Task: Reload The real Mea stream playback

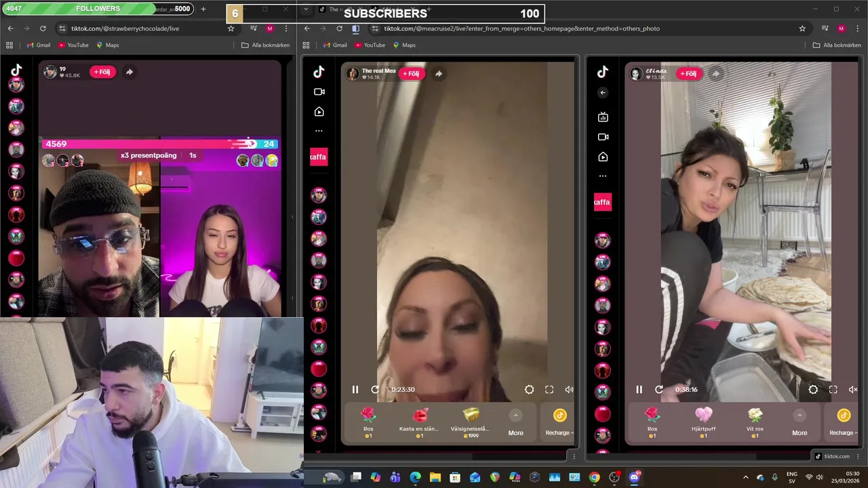Action: coord(375,389)
